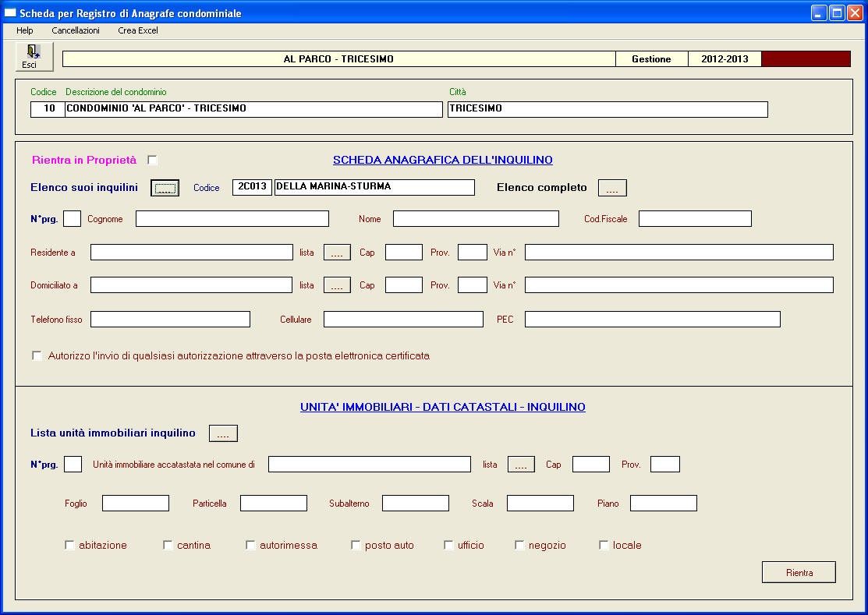Viewport: 868px width, 615px height.
Task: Click the Rientra button
Action: pos(799,572)
